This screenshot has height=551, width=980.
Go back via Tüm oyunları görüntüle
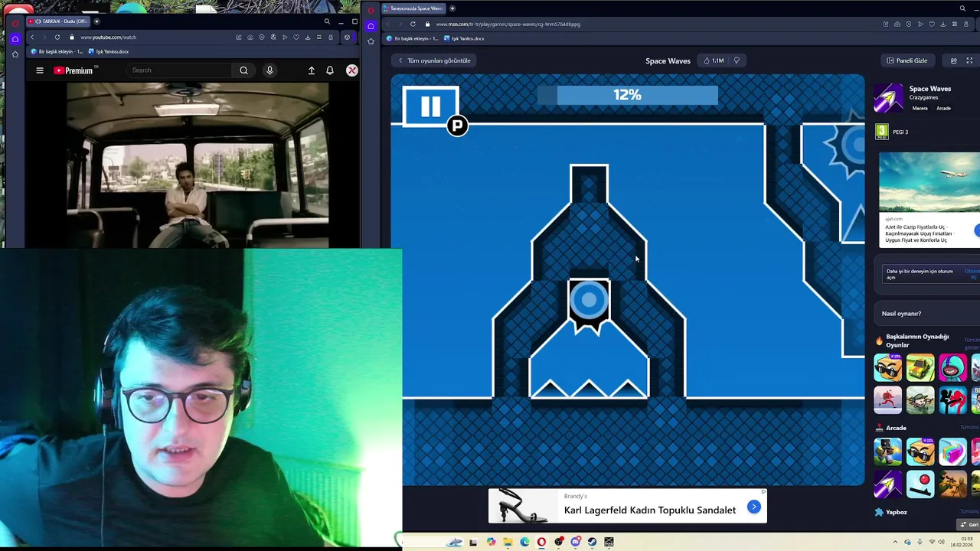coord(434,60)
